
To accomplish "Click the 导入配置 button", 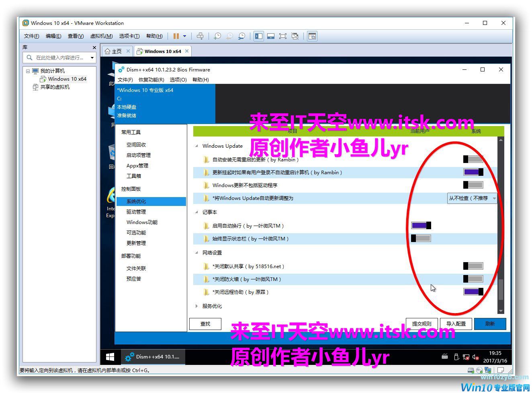I will 456,324.
